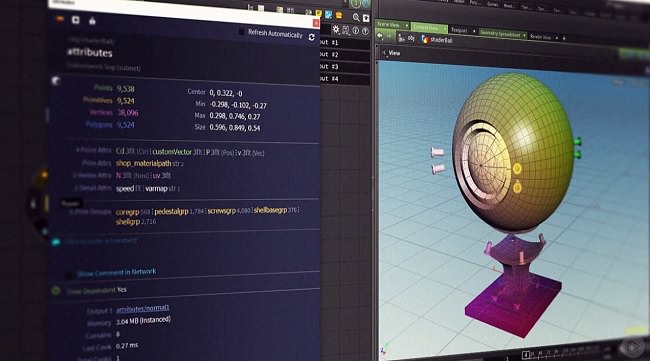
Task: Click the help question-mark icon in network toolbar
Action: coord(365,31)
